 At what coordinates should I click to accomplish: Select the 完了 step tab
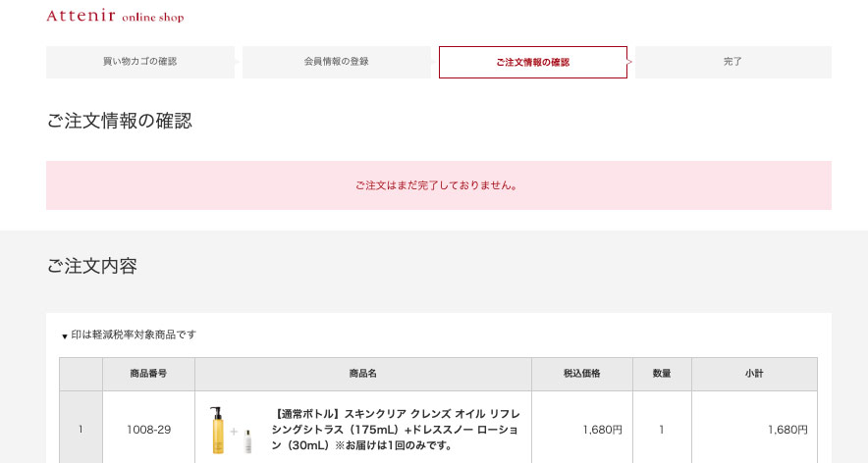tap(732, 62)
